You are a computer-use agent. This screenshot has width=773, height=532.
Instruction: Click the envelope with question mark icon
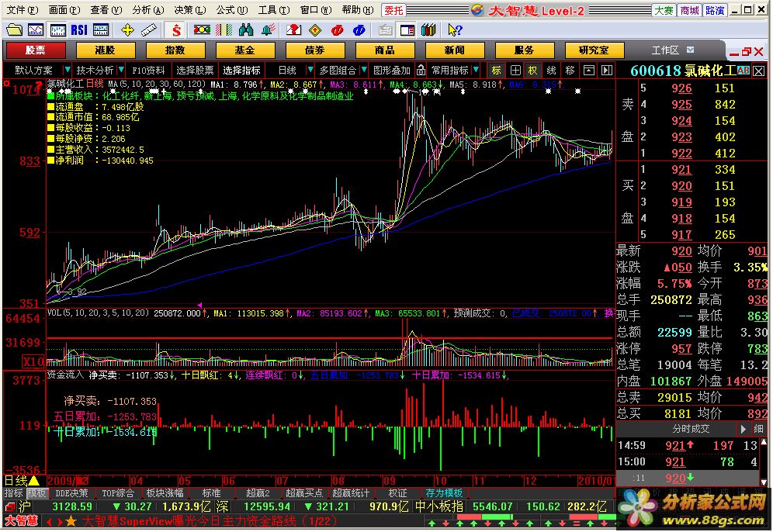(x=293, y=30)
